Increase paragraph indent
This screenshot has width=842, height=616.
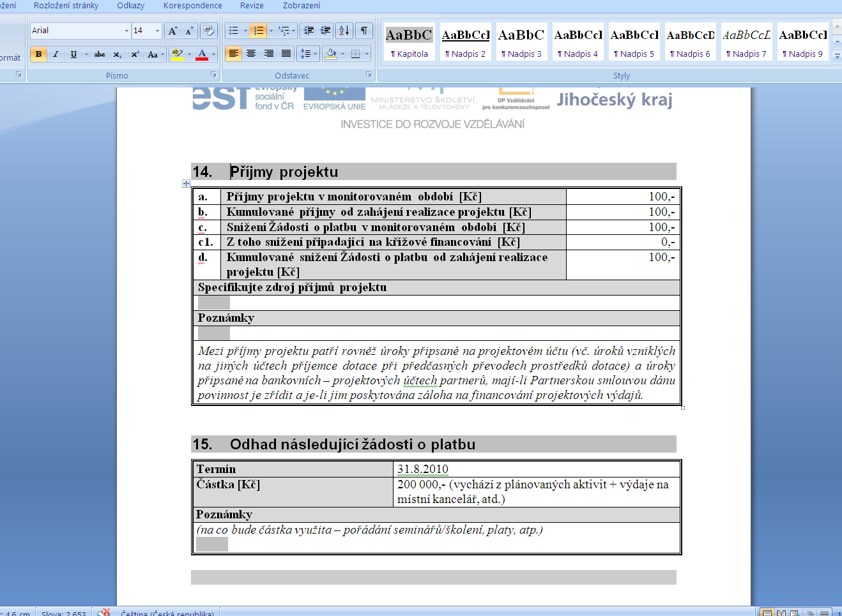(x=326, y=31)
